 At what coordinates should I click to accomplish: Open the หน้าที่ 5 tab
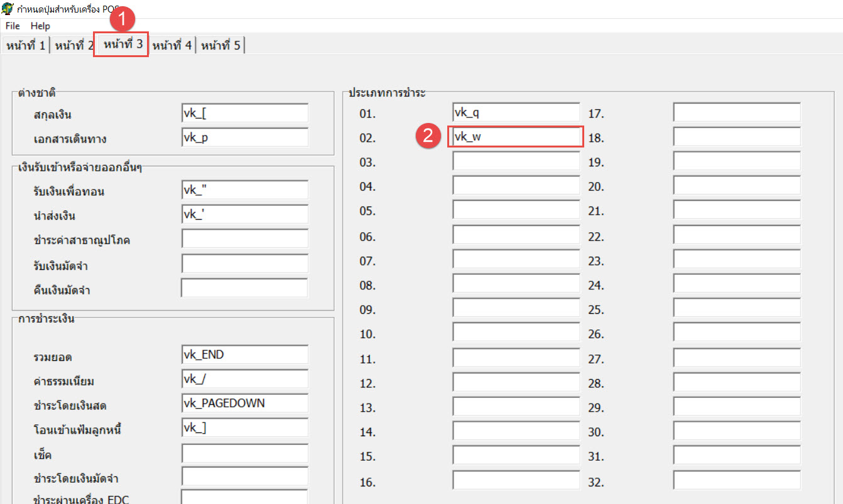(220, 45)
